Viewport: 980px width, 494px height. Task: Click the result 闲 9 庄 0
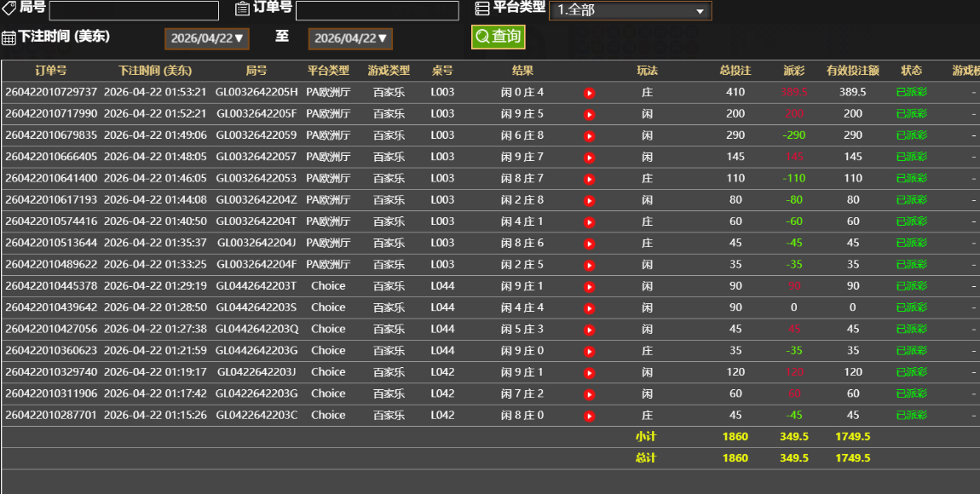pyautogui.click(x=522, y=350)
